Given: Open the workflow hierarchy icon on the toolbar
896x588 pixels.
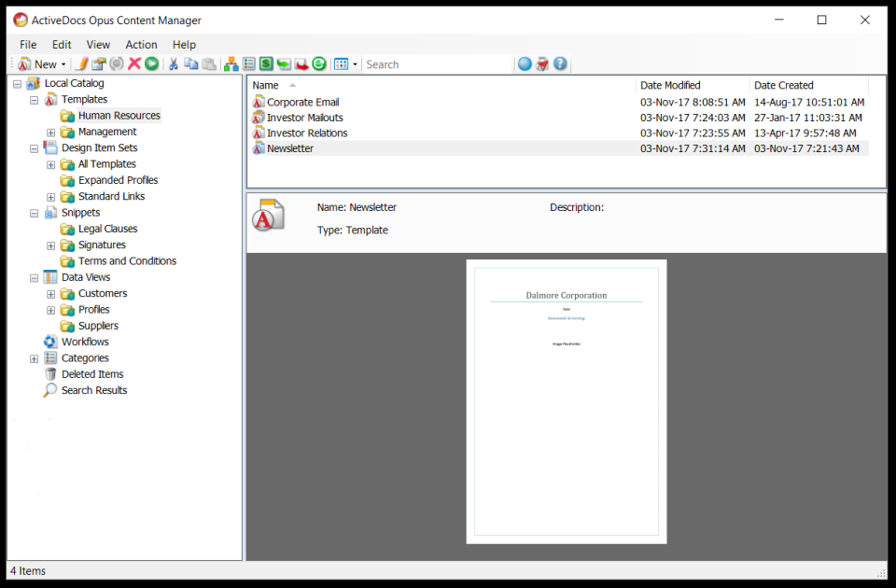Looking at the screenshot, I should click(x=229, y=63).
